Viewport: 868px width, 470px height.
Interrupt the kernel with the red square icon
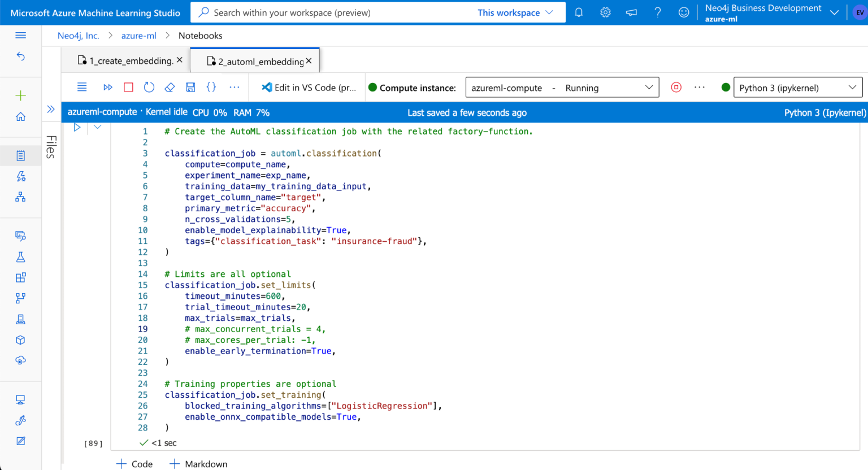(x=128, y=87)
